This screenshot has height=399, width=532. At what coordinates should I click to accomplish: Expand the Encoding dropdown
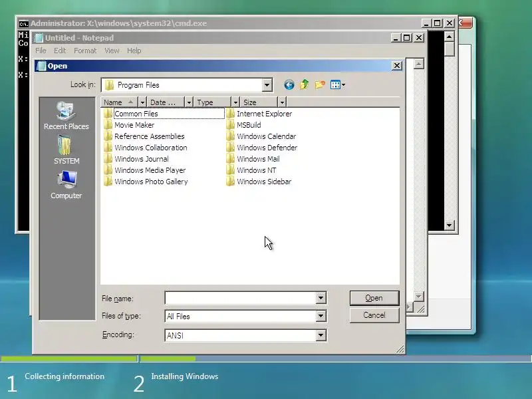click(321, 335)
